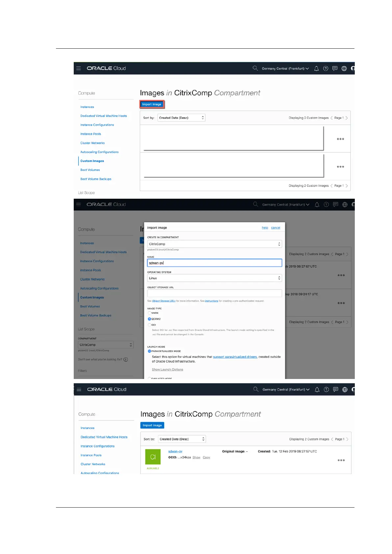The image size is (392, 554).
Task: Open the three-dot menu below "2018 09:24:17 UTC" behind the dialog
Action: [341, 303]
